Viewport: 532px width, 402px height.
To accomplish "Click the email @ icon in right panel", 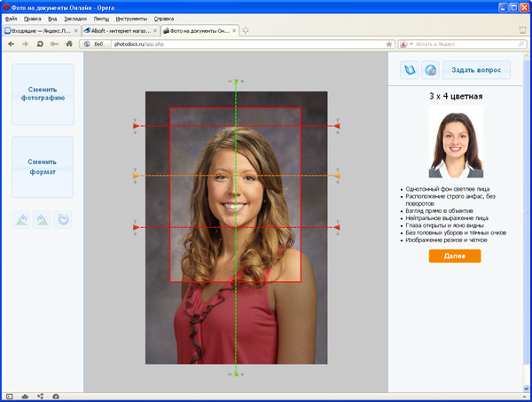I will [430, 69].
